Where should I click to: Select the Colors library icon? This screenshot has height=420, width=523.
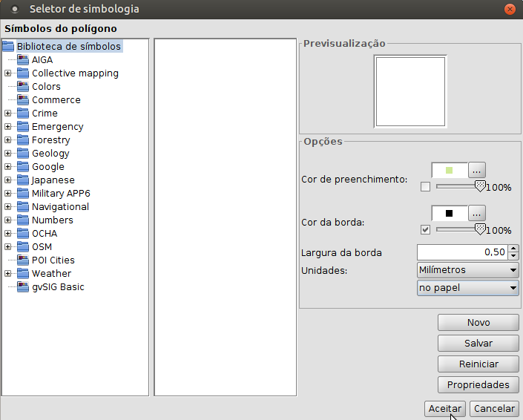click(22, 87)
